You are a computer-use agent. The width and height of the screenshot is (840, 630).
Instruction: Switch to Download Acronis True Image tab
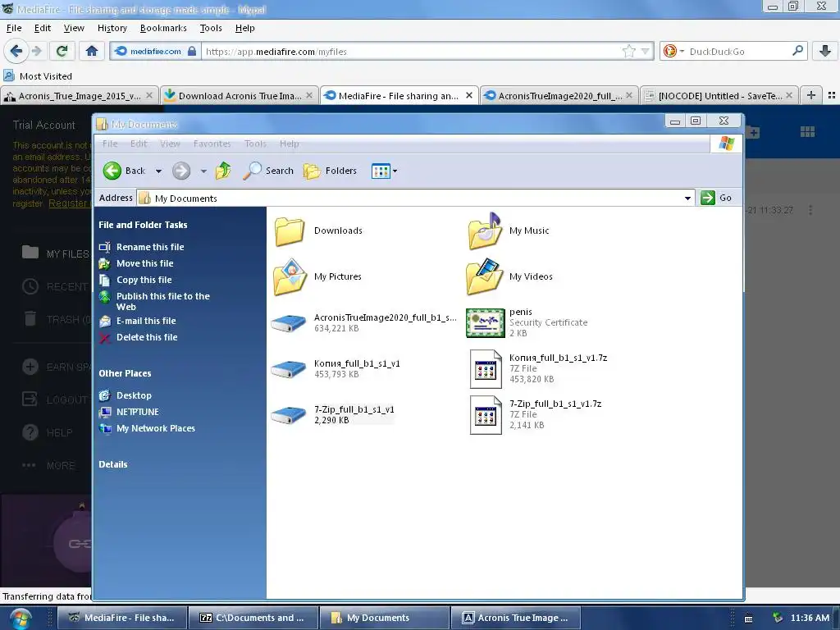240,96
